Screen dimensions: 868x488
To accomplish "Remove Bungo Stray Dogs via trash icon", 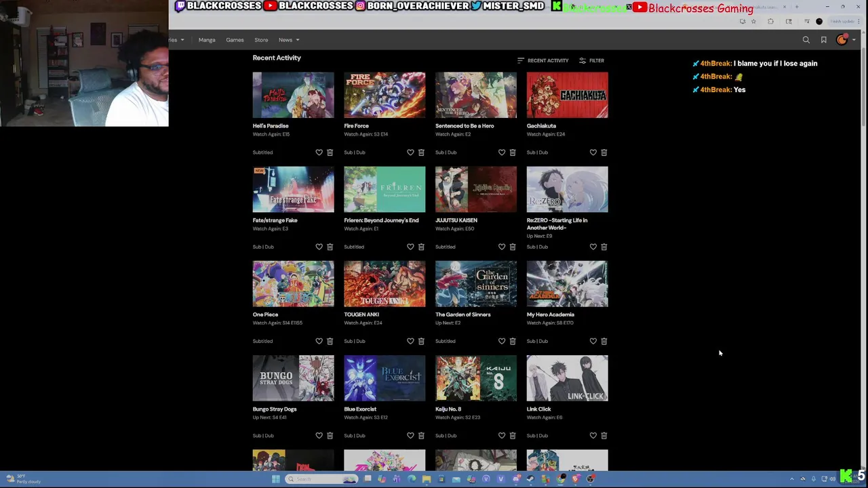I will coord(330,436).
